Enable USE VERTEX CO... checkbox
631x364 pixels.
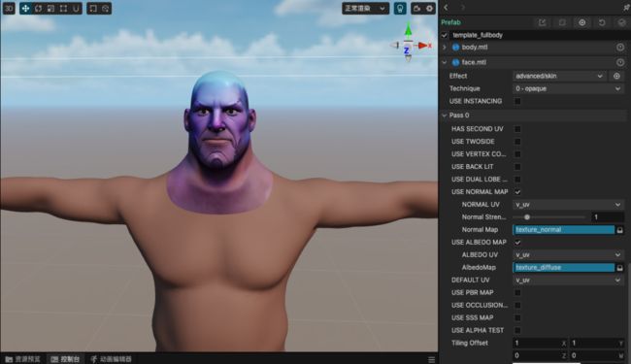[x=517, y=154]
